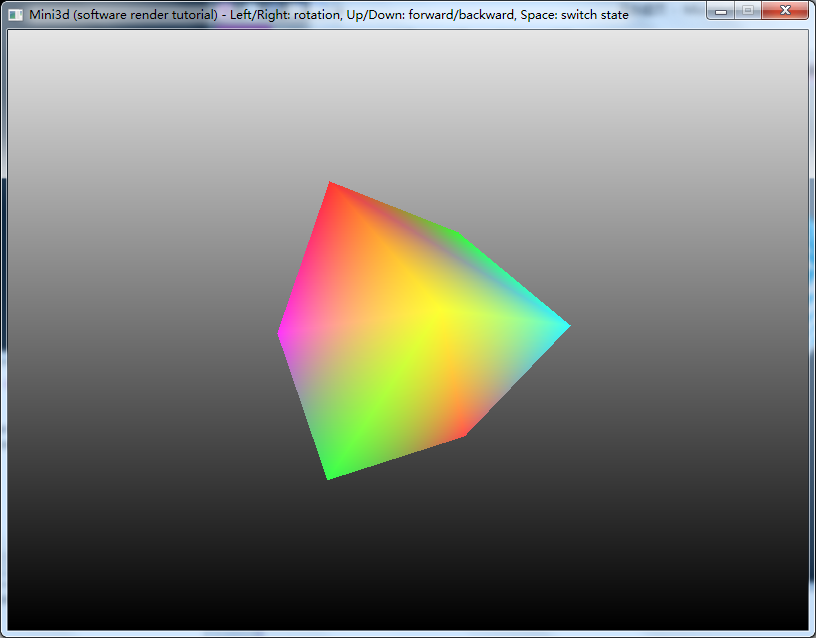Click the green upper-right corner of the cube

pyautogui.click(x=457, y=235)
